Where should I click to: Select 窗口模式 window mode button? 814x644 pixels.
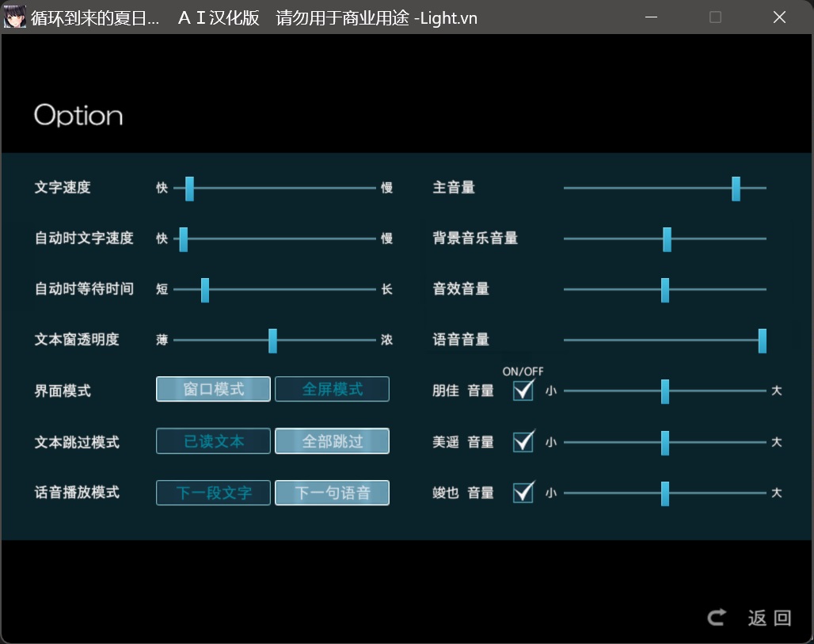[213, 389]
